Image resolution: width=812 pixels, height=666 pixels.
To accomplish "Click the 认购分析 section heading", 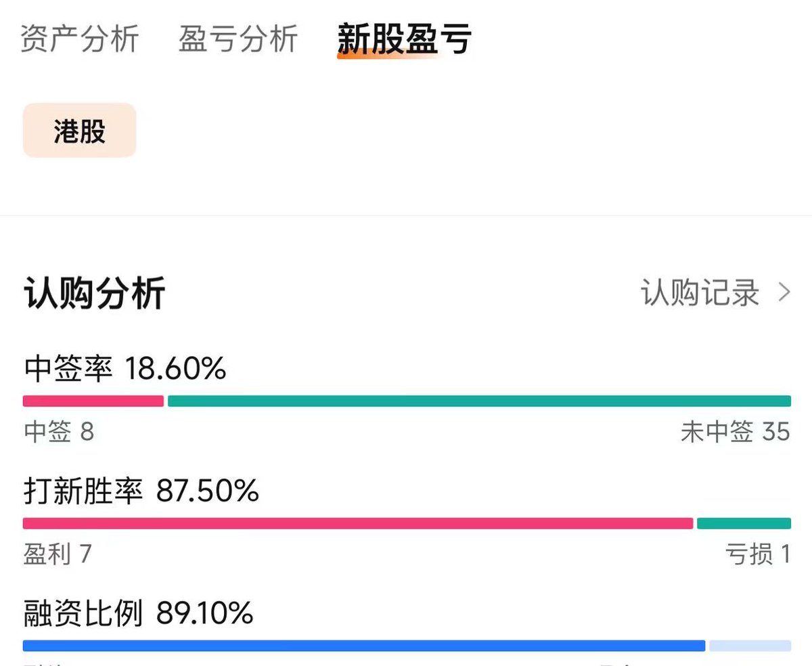I will click(95, 294).
